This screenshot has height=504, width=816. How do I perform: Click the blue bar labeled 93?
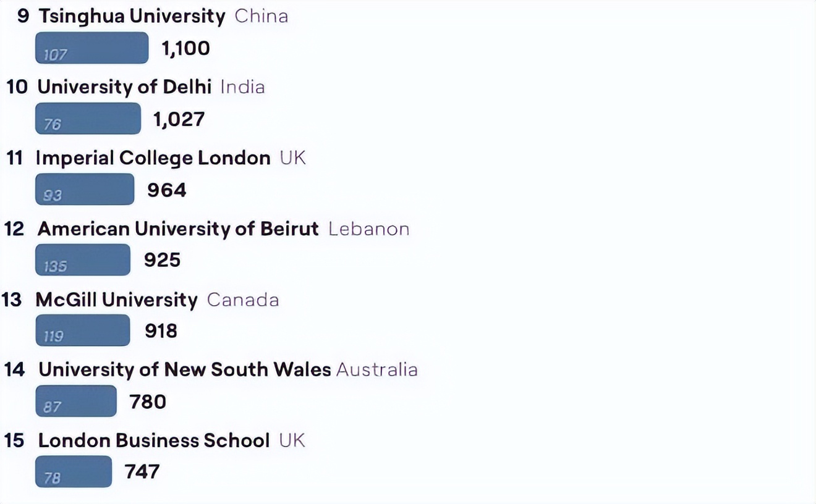84,189
